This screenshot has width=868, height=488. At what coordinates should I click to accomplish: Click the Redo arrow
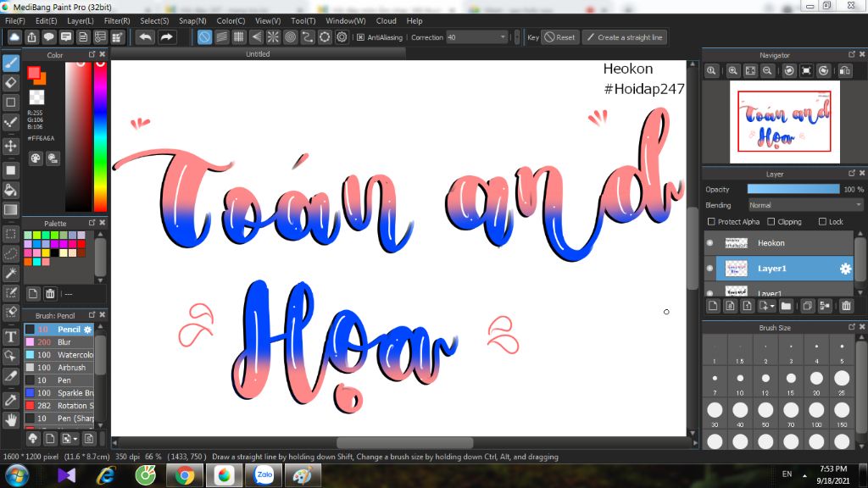[166, 37]
